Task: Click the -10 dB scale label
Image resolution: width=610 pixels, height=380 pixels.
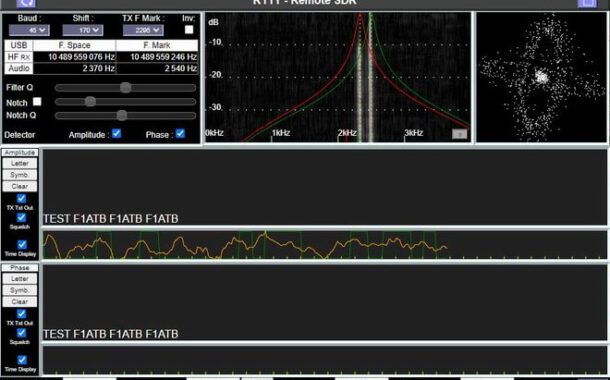Action: (215, 42)
